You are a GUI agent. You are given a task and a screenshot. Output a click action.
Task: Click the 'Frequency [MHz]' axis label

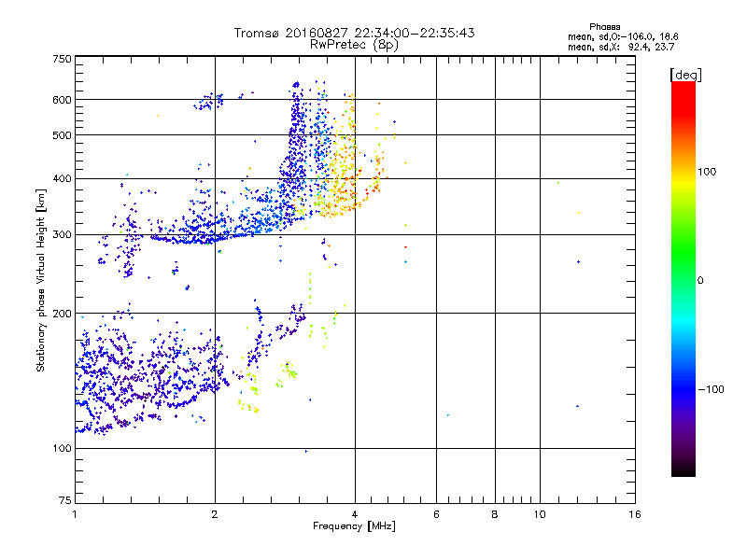pos(354,526)
